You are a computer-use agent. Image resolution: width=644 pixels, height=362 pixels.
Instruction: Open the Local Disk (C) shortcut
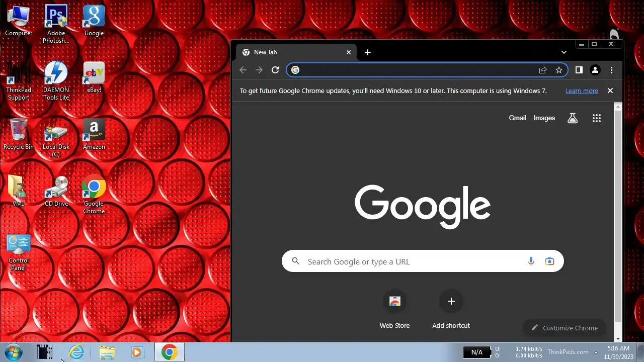56,138
